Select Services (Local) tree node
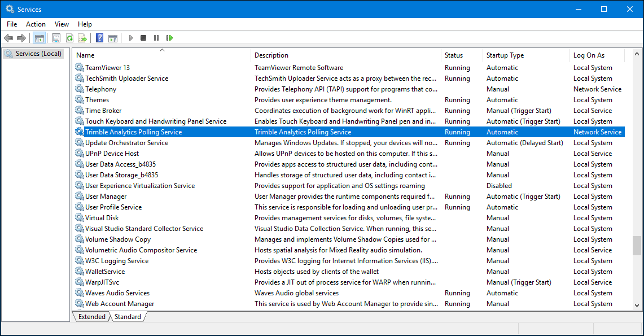Image resolution: width=644 pixels, height=336 pixels. 33,54
